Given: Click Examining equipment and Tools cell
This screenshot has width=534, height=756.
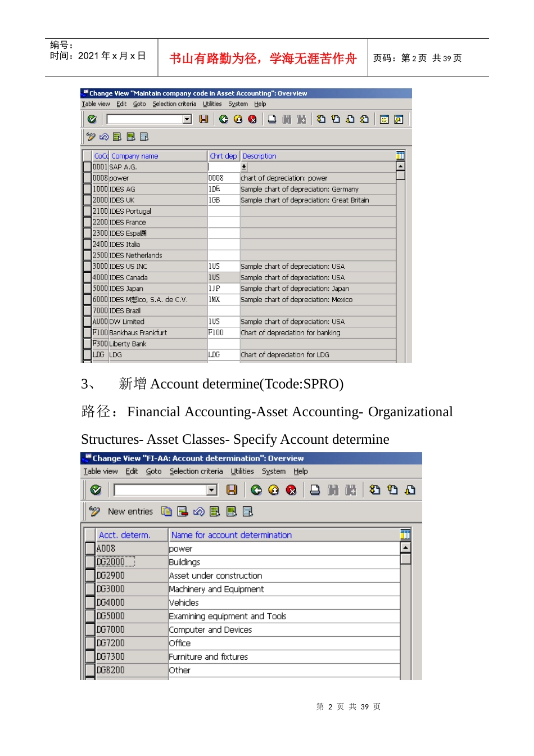Looking at the screenshot, I should tap(284, 616).
